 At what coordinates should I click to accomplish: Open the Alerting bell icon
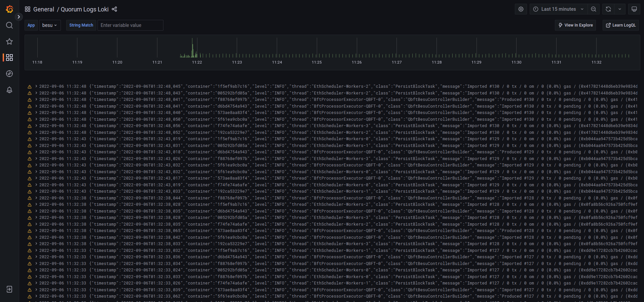click(x=9, y=90)
